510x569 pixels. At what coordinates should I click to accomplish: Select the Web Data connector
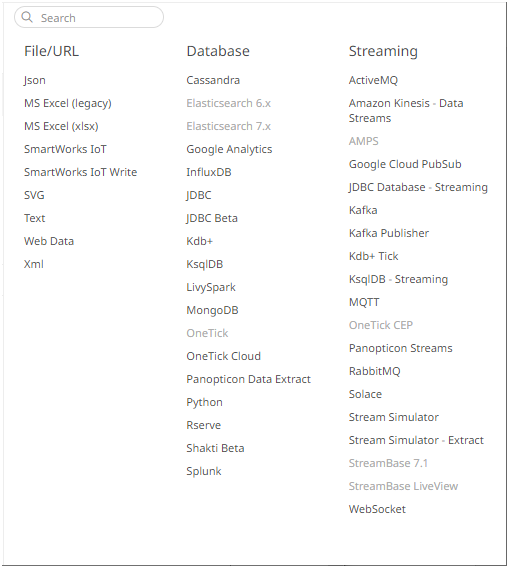(x=49, y=241)
